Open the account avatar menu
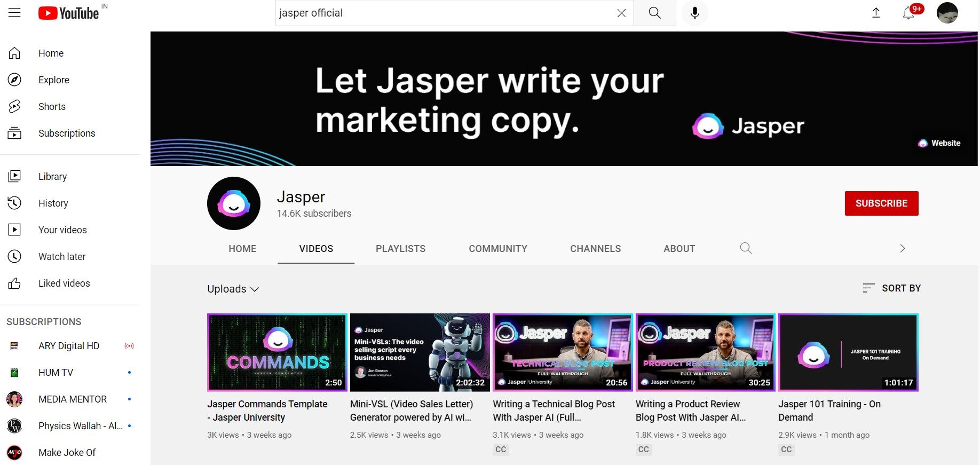The width and height of the screenshot is (980, 465). point(947,13)
